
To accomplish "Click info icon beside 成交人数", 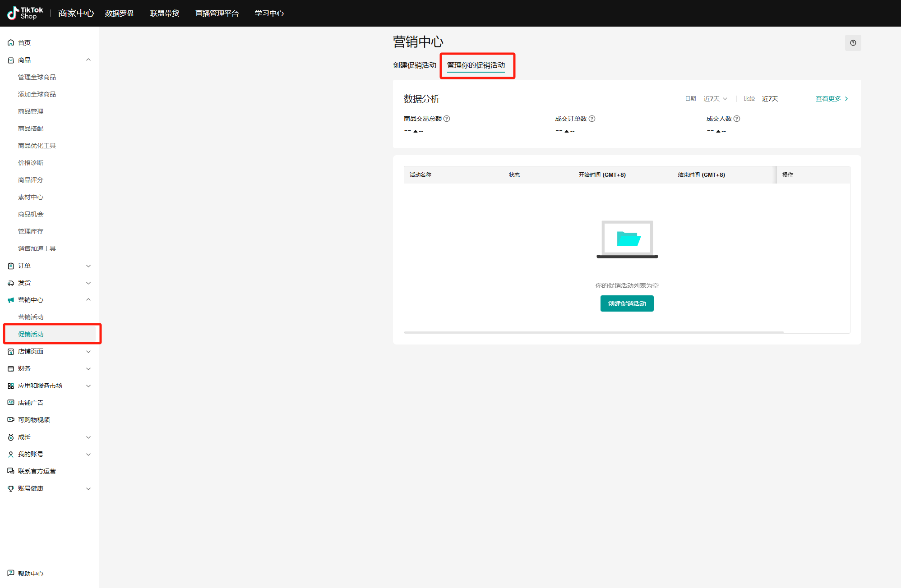I will tap(737, 119).
